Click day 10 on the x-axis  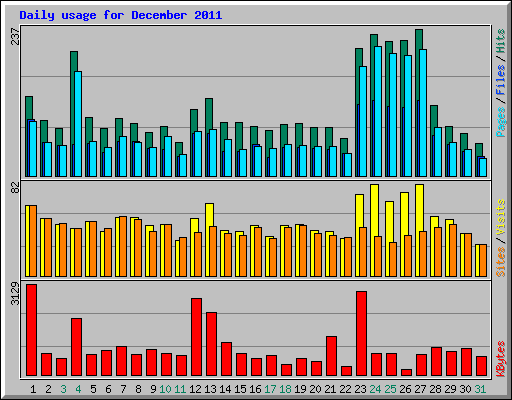[165, 389]
